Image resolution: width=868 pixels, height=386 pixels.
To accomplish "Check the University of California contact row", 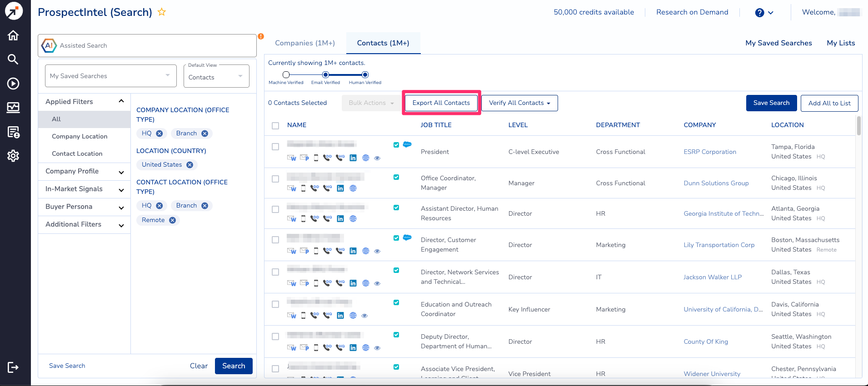I will click(275, 304).
